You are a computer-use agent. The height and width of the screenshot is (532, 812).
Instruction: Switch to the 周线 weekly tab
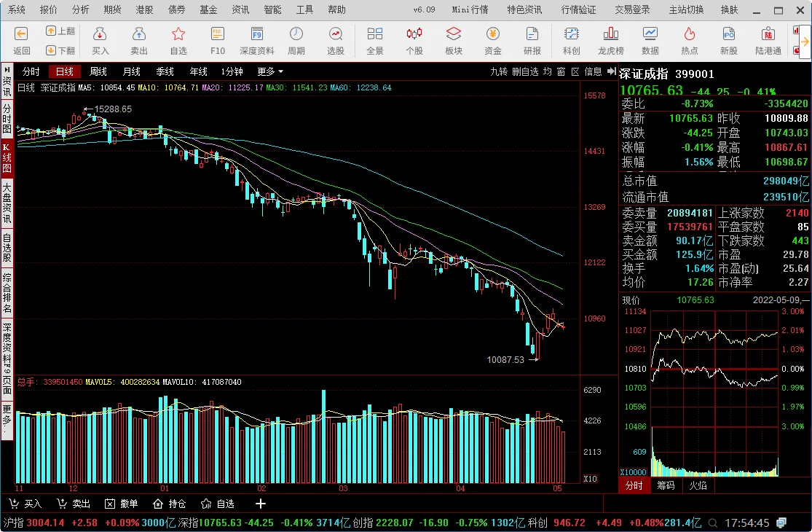coord(98,71)
